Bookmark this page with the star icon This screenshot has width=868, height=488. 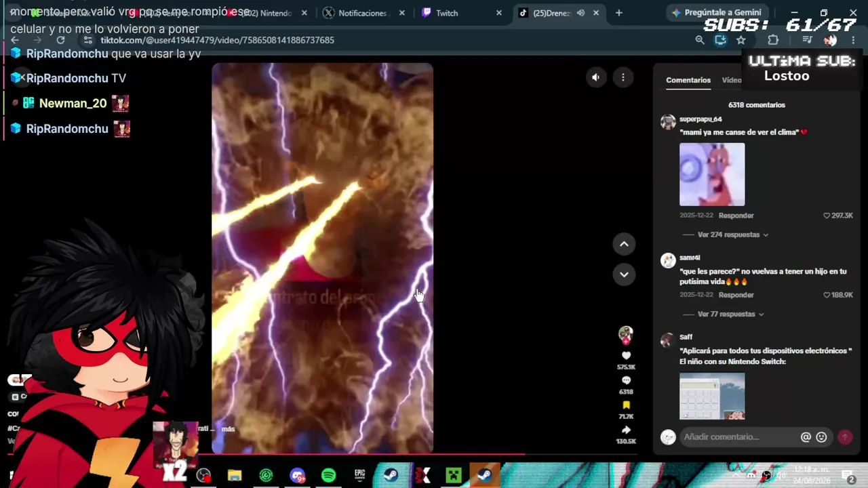(x=741, y=40)
